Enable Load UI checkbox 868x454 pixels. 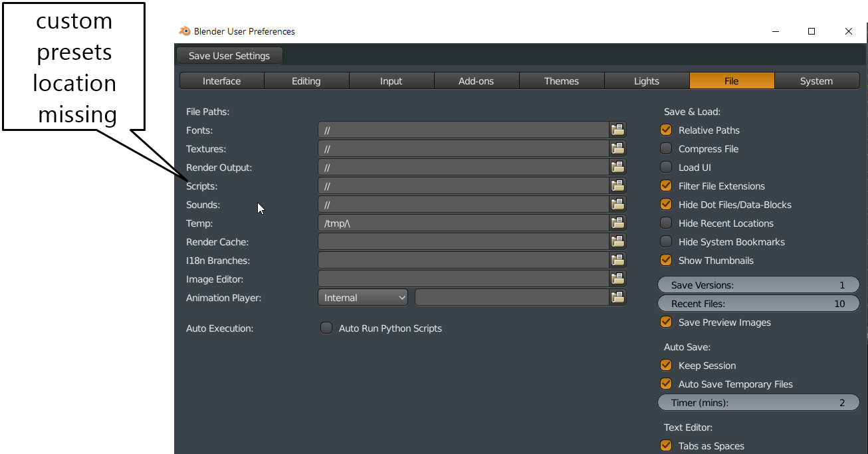666,168
